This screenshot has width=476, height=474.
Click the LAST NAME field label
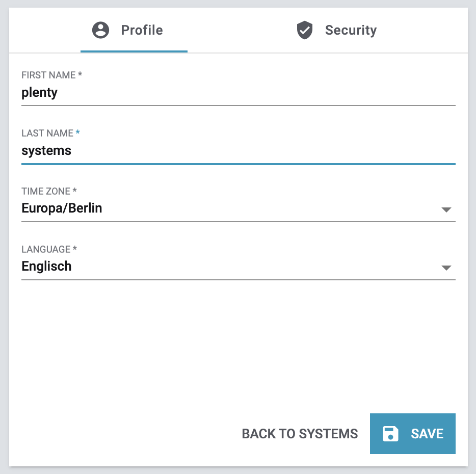coord(47,133)
